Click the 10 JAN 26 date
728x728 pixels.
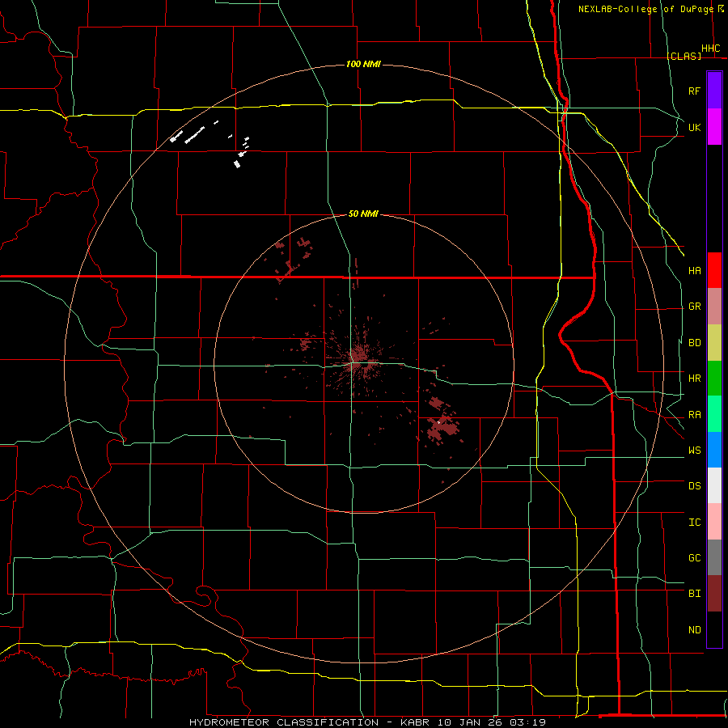[x=470, y=722]
